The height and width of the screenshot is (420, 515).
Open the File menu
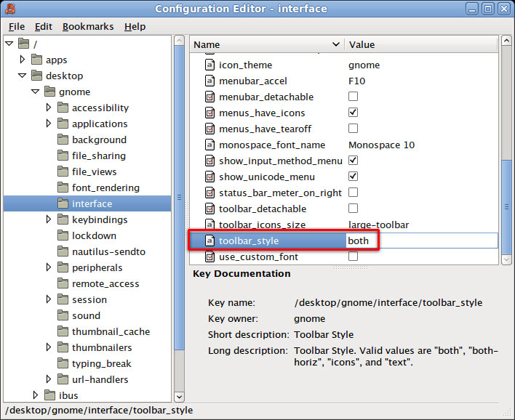17,27
